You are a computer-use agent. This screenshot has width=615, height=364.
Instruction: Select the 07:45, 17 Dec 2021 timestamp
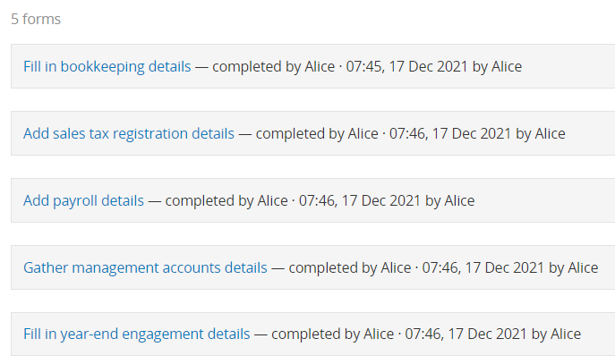(406, 66)
